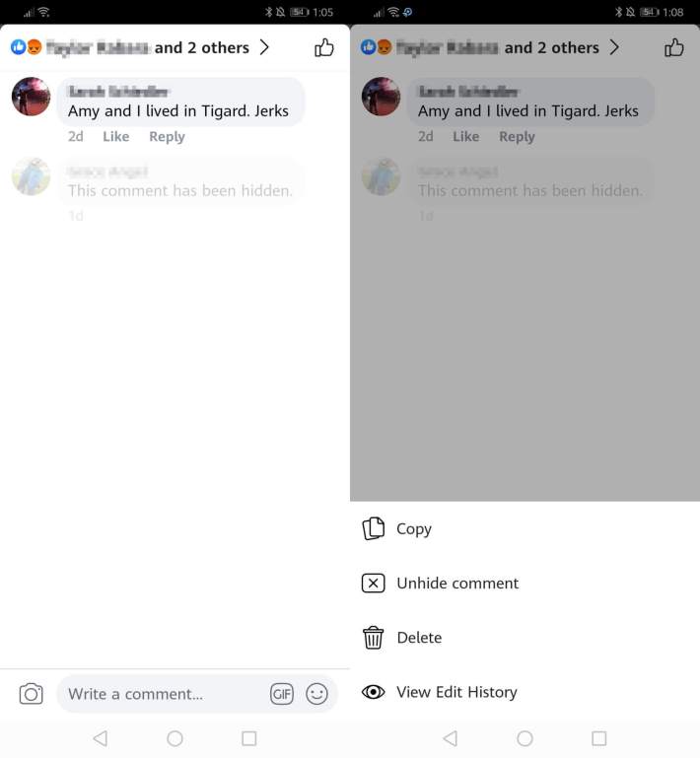Open recent apps square on left screen
The height and width of the screenshot is (758, 700).
click(x=249, y=738)
